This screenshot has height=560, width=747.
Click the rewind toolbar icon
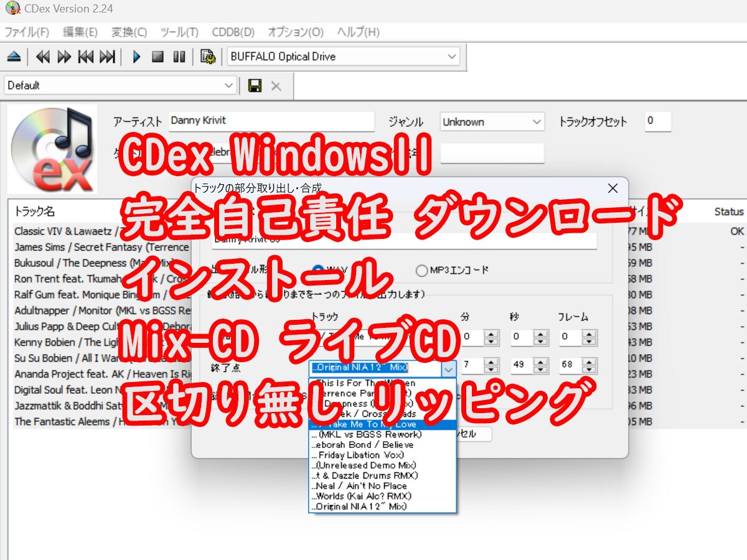42,57
